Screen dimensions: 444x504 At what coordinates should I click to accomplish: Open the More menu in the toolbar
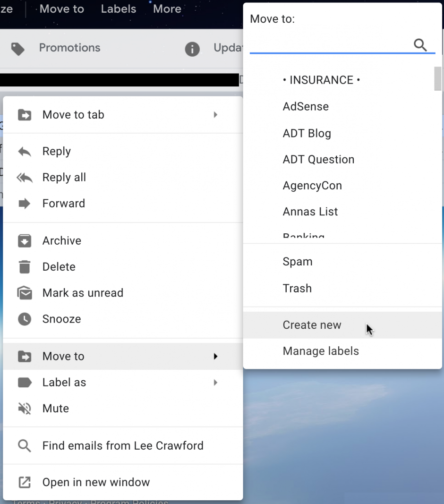(167, 9)
